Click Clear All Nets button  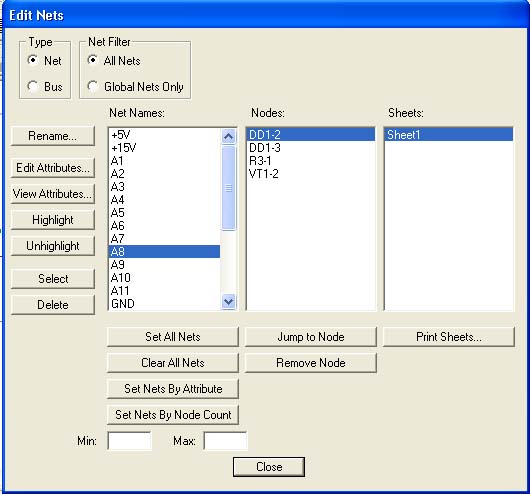(173, 363)
